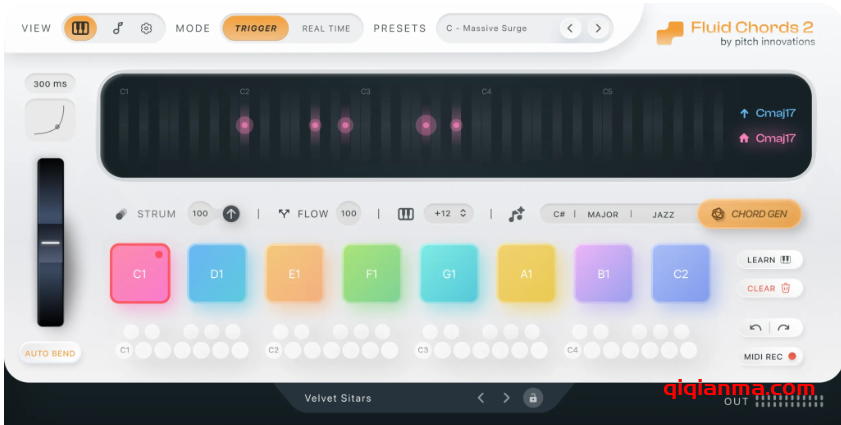Image resolution: width=841 pixels, height=425 pixels.
Task: Go to previous preset
Action: coord(571,28)
